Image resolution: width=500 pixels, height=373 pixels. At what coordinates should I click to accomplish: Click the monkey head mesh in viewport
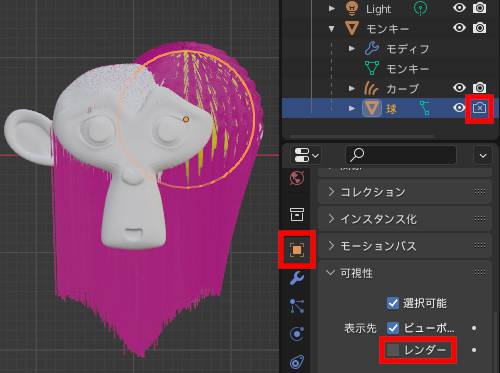pyautogui.click(x=133, y=150)
